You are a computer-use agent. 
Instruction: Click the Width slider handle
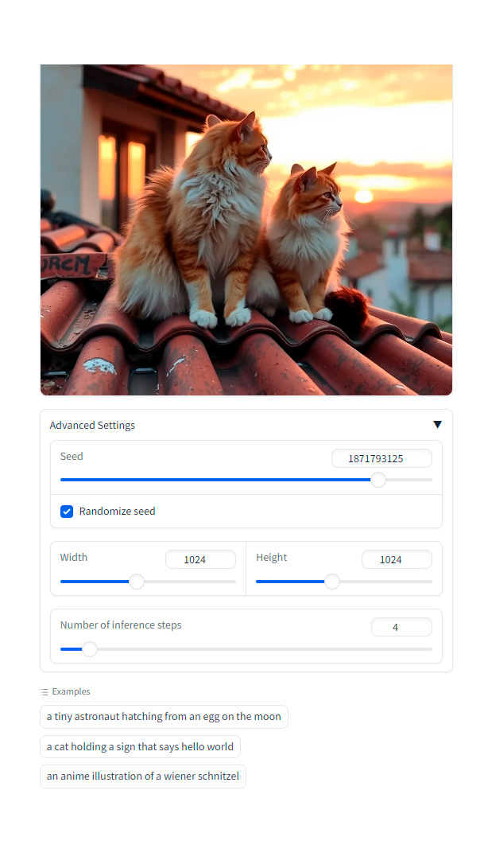click(137, 582)
